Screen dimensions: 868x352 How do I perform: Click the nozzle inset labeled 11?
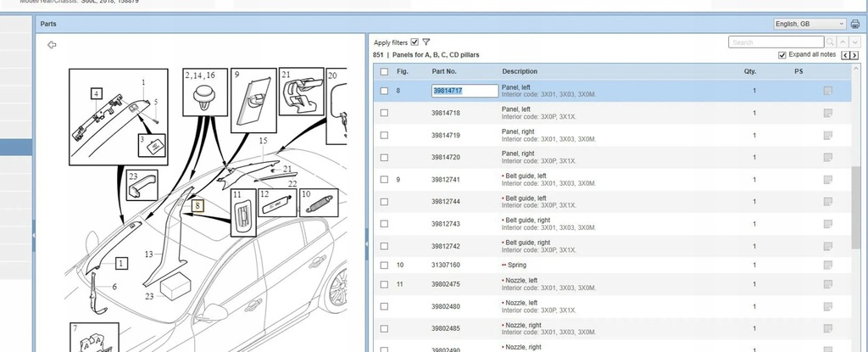click(x=243, y=212)
